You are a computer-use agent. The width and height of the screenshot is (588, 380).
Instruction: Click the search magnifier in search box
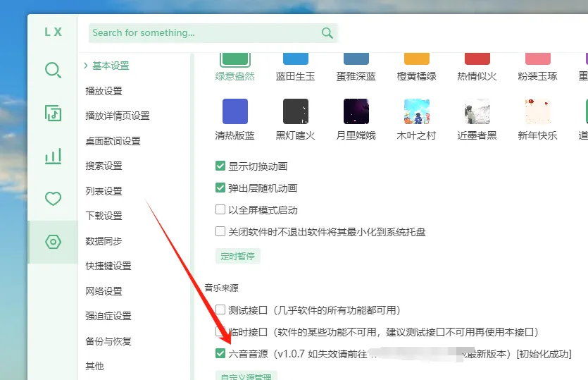pos(327,32)
